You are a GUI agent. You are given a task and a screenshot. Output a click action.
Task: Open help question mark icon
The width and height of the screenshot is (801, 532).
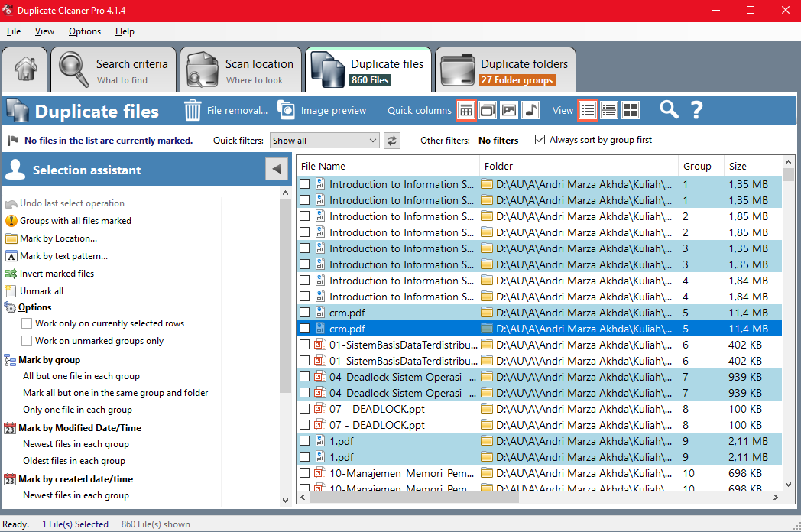pyautogui.click(x=696, y=110)
